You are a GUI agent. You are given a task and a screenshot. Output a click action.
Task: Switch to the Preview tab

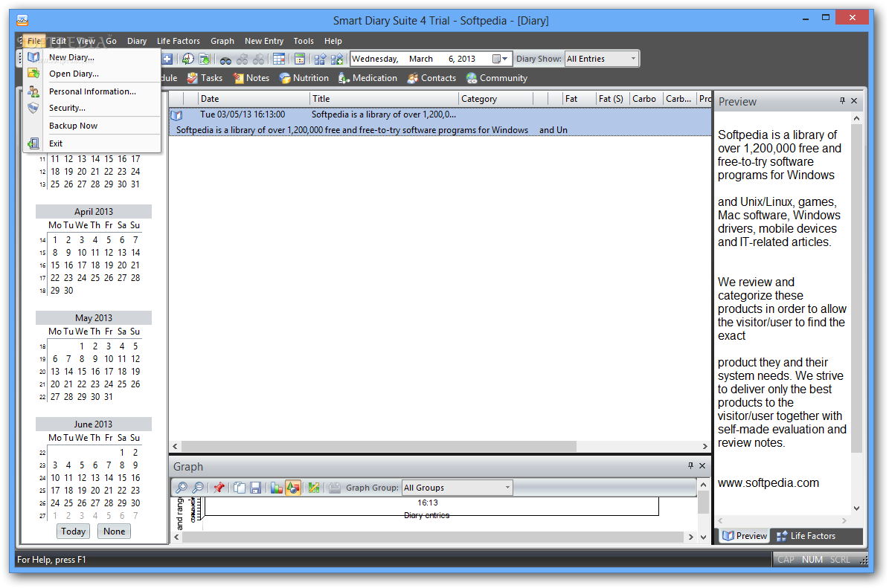click(x=745, y=536)
